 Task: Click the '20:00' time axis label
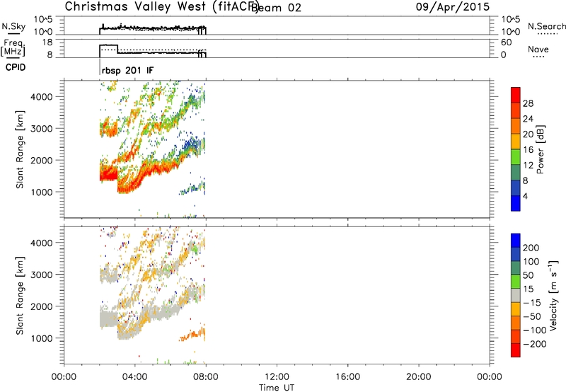click(x=419, y=377)
